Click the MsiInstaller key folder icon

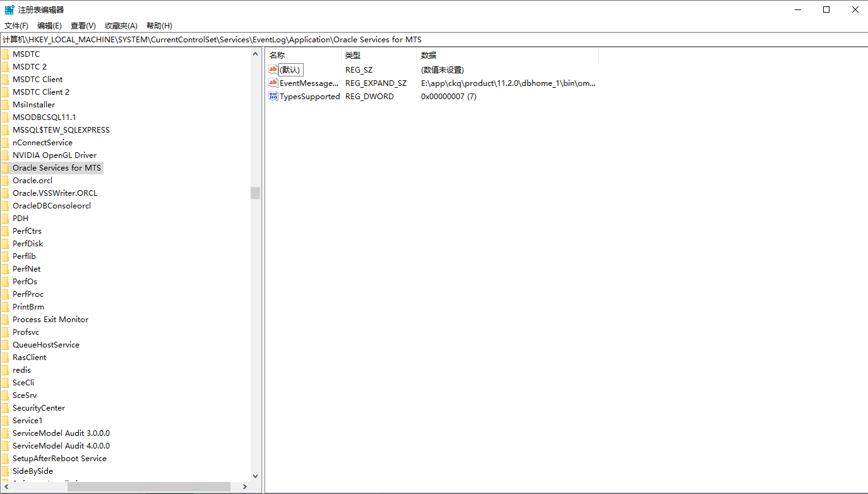pyautogui.click(x=5, y=104)
